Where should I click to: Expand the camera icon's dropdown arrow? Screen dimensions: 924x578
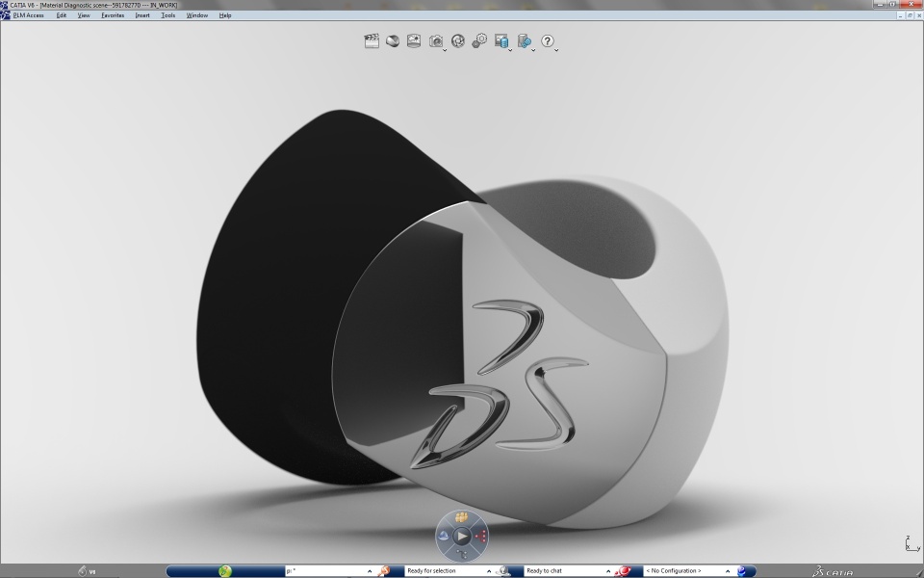click(x=445, y=50)
